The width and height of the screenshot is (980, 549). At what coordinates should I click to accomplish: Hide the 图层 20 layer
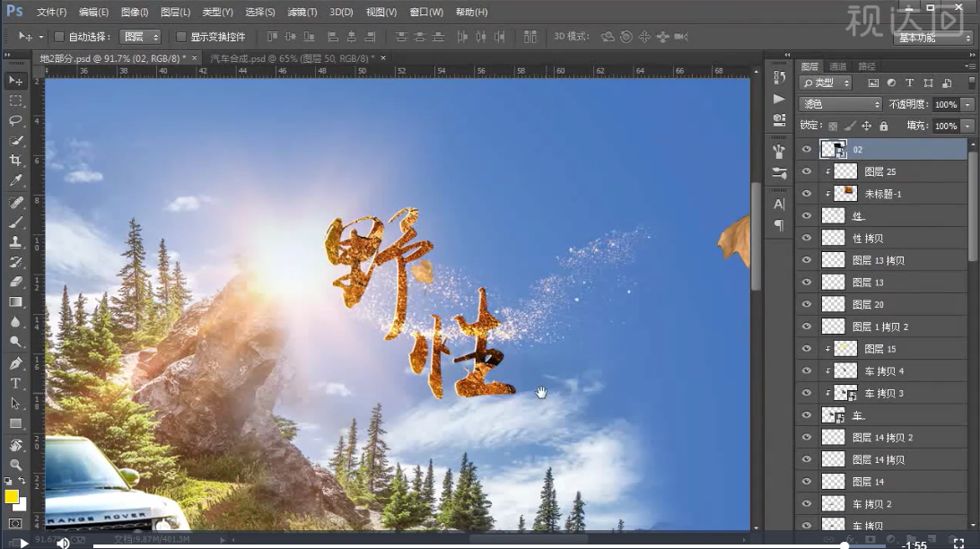pyautogui.click(x=806, y=304)
